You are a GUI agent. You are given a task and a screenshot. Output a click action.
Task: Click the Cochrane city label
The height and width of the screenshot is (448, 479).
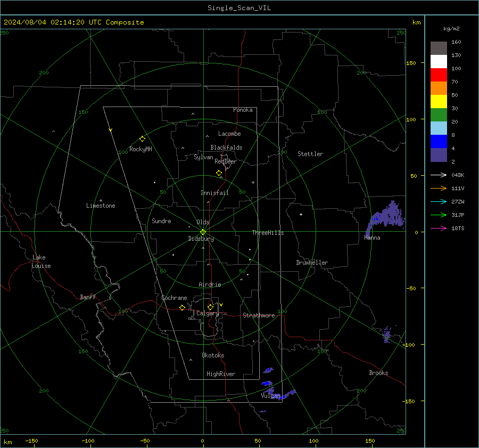(x=174, y=298)
